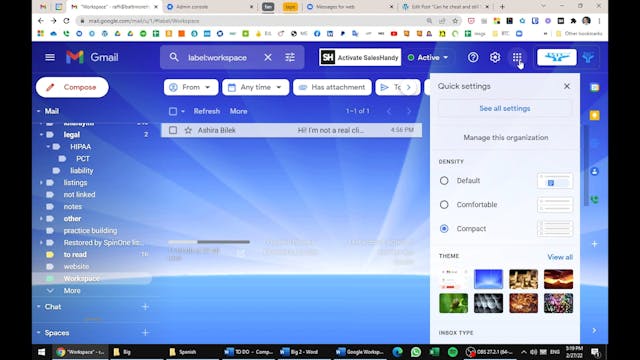Select the Comfortable density radio button

[x=444, y=204]
